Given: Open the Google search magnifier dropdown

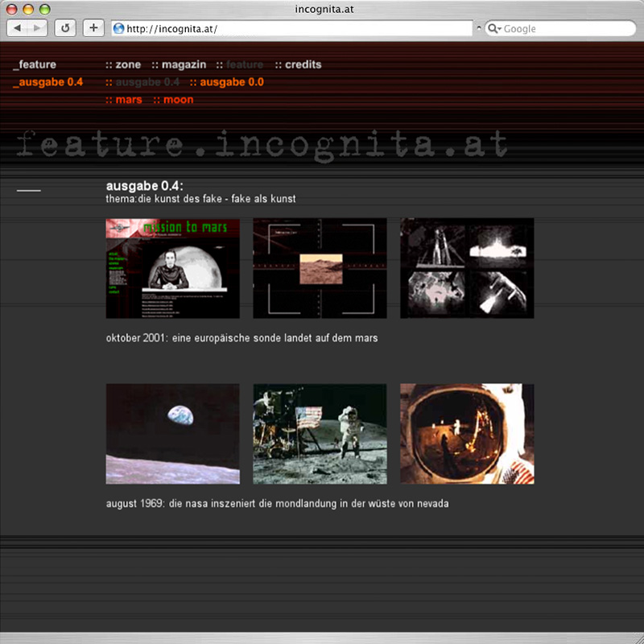Looking at the screenshot, I should (494, 29).
